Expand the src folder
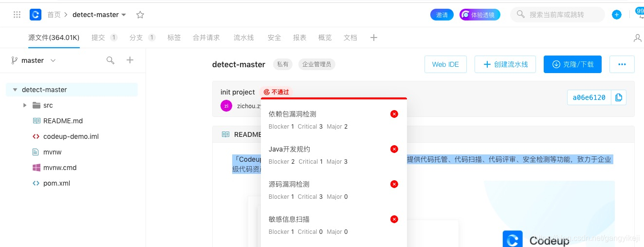The height and width of the screenshot is (247, 644). tap(25, 105)
